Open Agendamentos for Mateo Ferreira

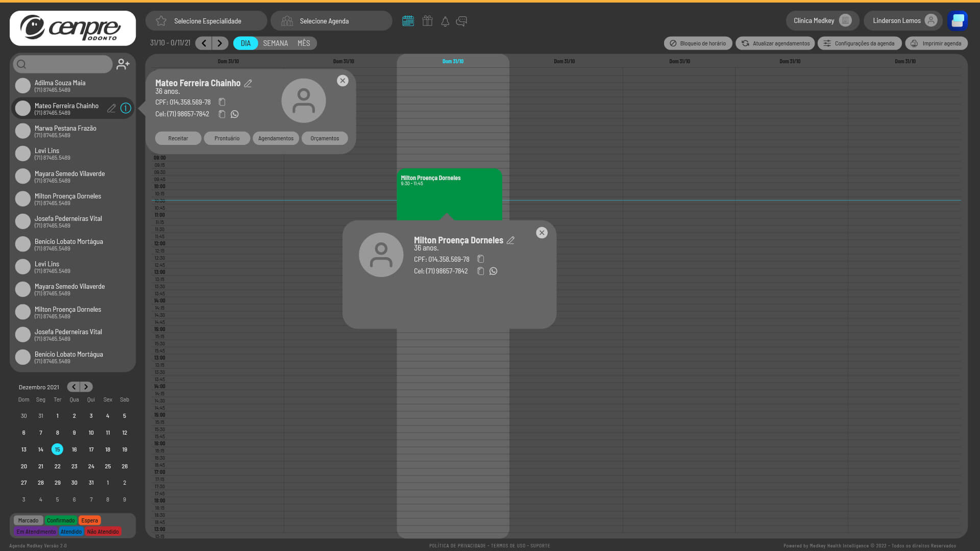pos(276,138)
